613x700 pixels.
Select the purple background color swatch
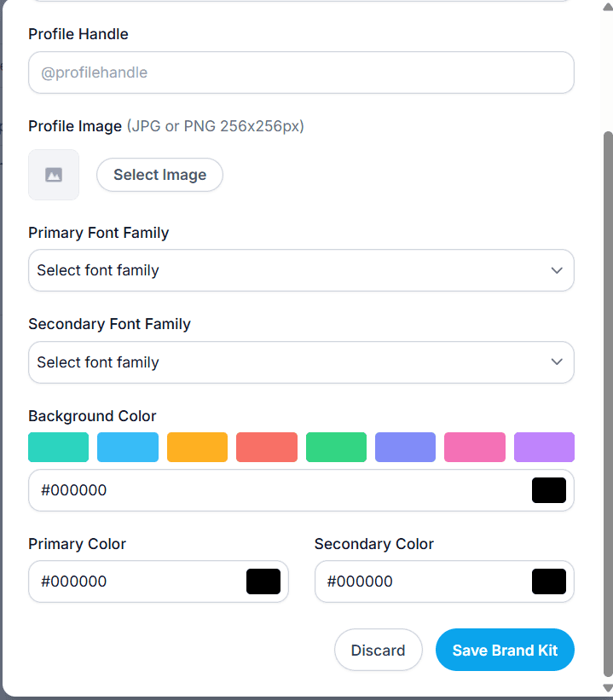click(544, 447)
